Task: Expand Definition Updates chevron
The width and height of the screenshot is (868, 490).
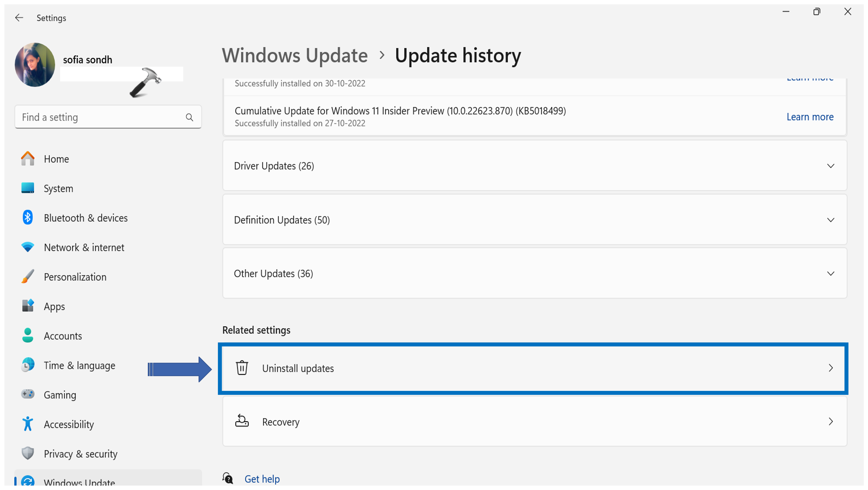Action: pyautogui.click(x=831, y=220)
